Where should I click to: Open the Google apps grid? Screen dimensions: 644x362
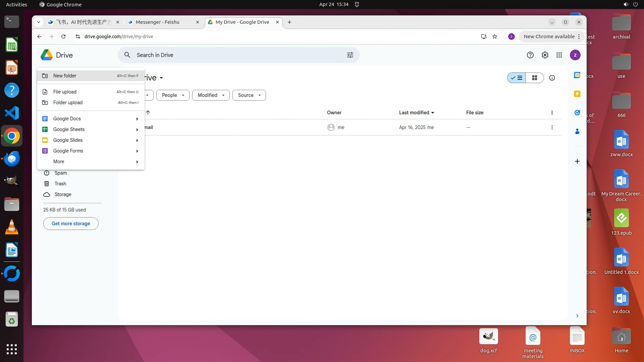559,55
